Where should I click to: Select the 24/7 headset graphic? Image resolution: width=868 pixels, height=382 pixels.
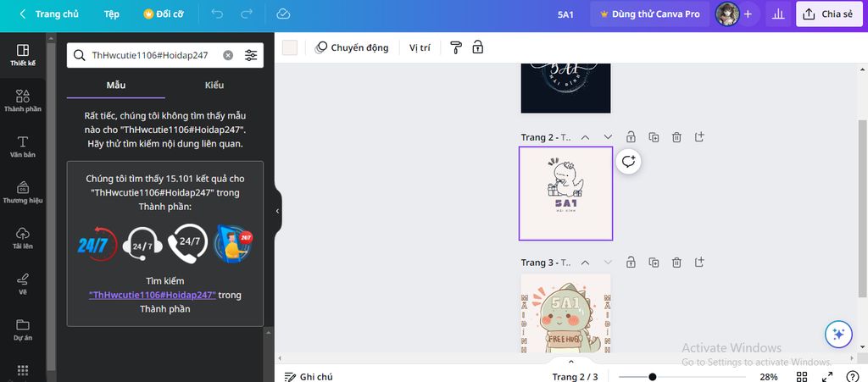pyautogui.click(x=142, y=244)
